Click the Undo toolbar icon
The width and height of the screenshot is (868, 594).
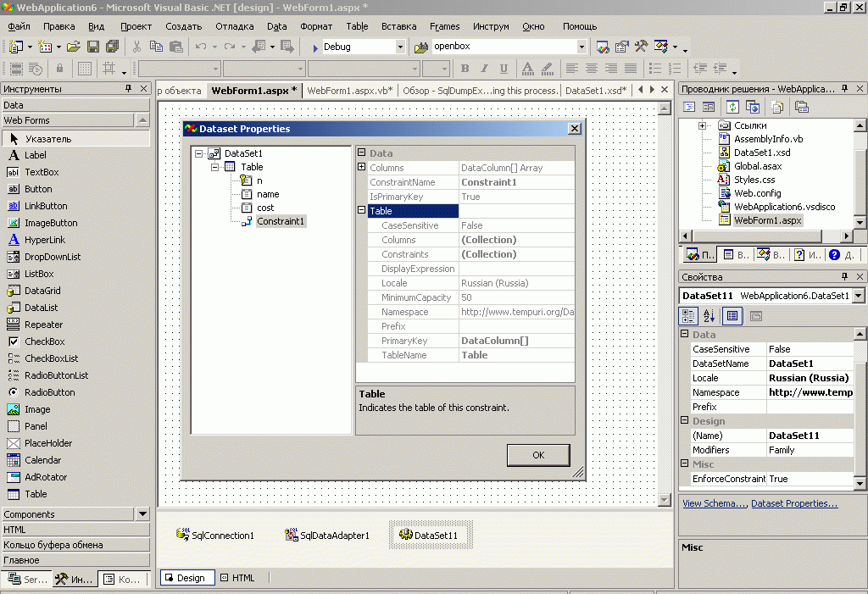point(200,47)
